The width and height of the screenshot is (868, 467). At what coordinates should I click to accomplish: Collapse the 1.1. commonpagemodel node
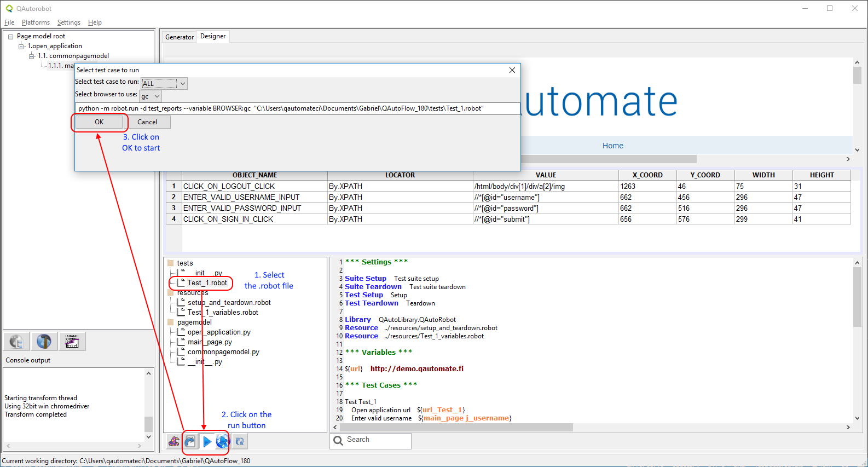point(32,56)
